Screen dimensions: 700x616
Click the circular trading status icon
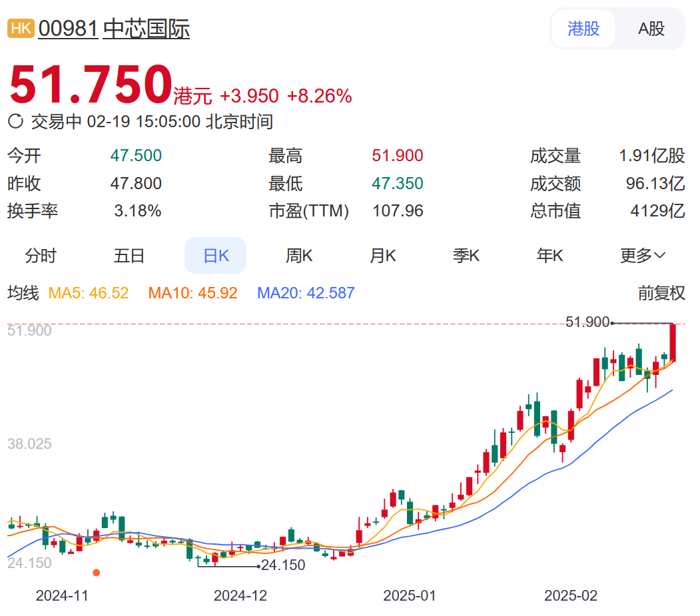[15, 121]
